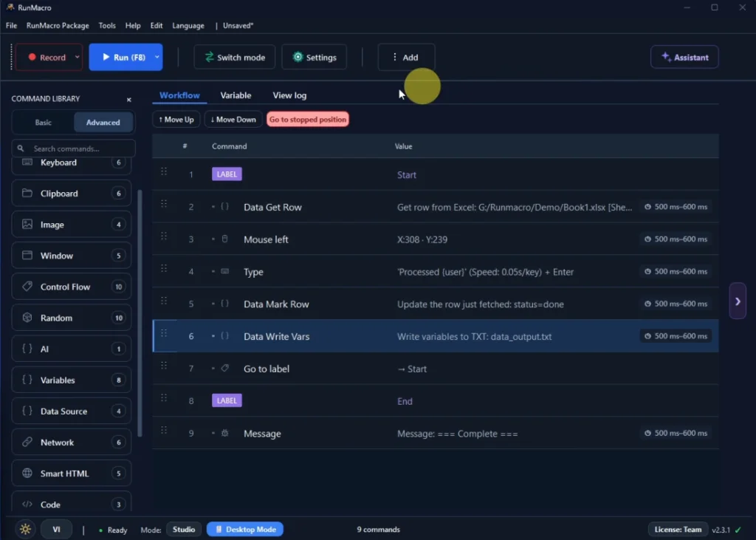756x540 pixels.
Task: Open the Smart HTML command category
Action: pos(72,474)
